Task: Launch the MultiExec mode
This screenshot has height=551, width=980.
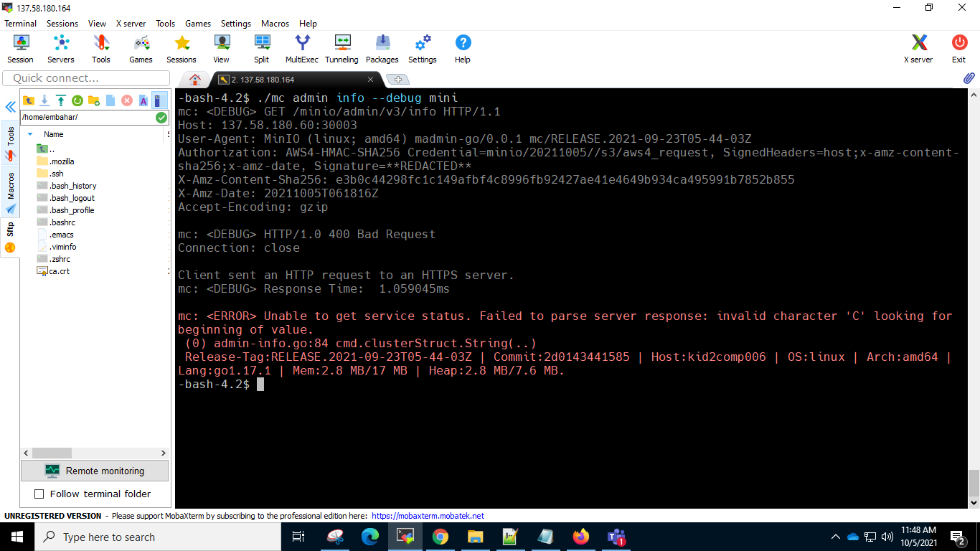Action: (x=301, y=49)
